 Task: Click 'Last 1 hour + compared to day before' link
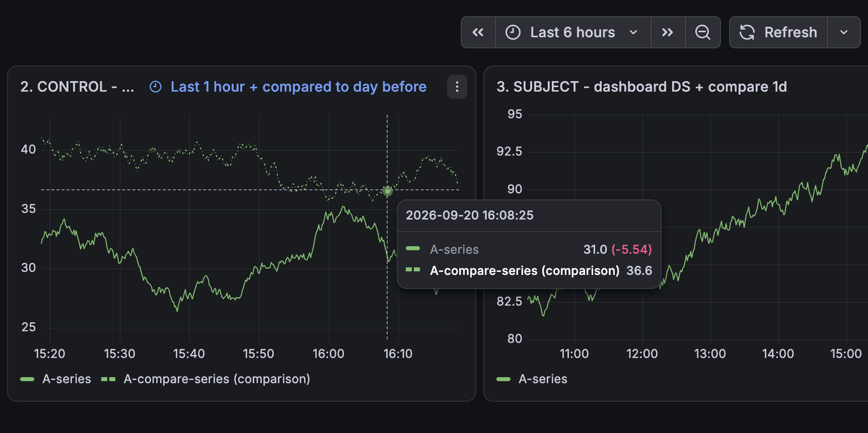[x=299, y=87]
